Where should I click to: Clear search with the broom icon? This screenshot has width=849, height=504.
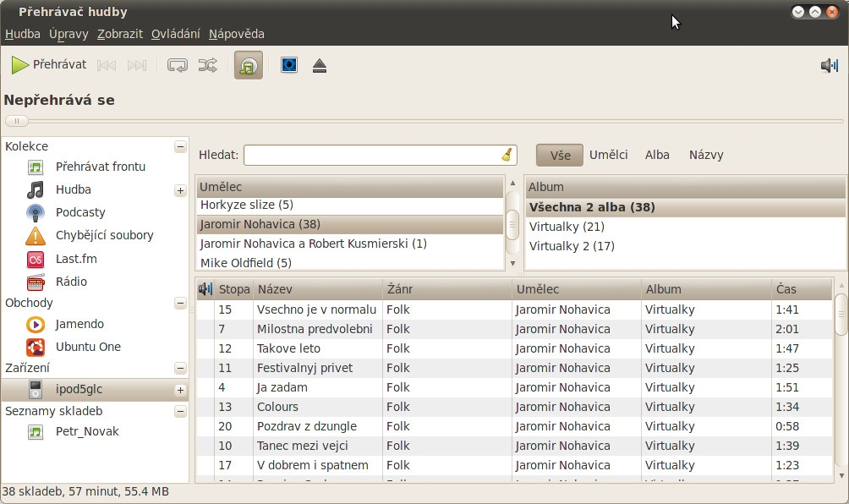coord(507,155)
